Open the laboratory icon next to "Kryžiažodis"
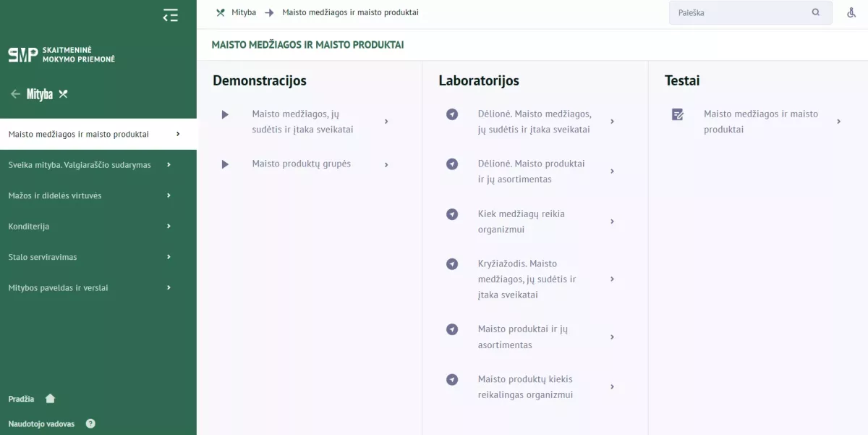Image resolution: width=868 pixels, height=435 pixels. click(451, 264)
